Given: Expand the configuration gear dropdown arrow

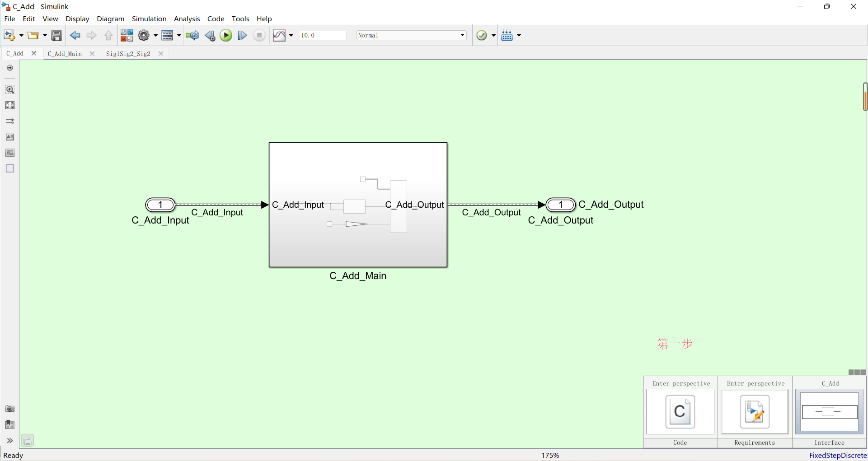Looking at the screenshot, I should (x=155, y=35).
